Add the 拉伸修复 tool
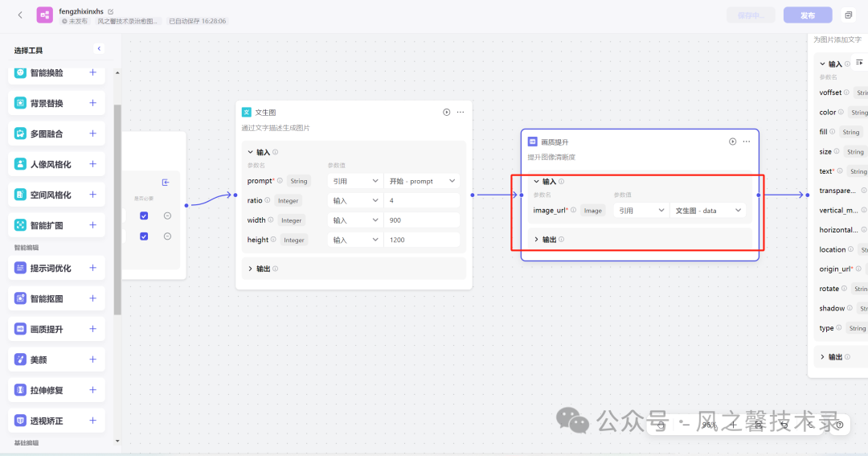The image size is (868, 456). (x=93, y=390)
